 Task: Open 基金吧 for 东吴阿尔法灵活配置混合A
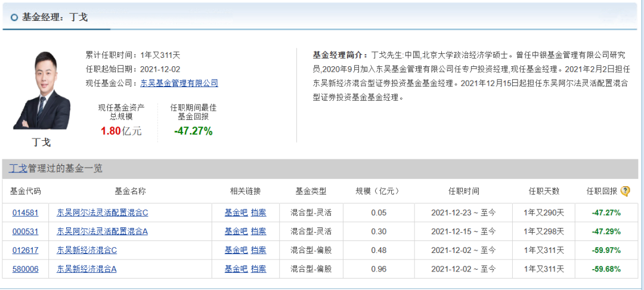tap(236, 232)
